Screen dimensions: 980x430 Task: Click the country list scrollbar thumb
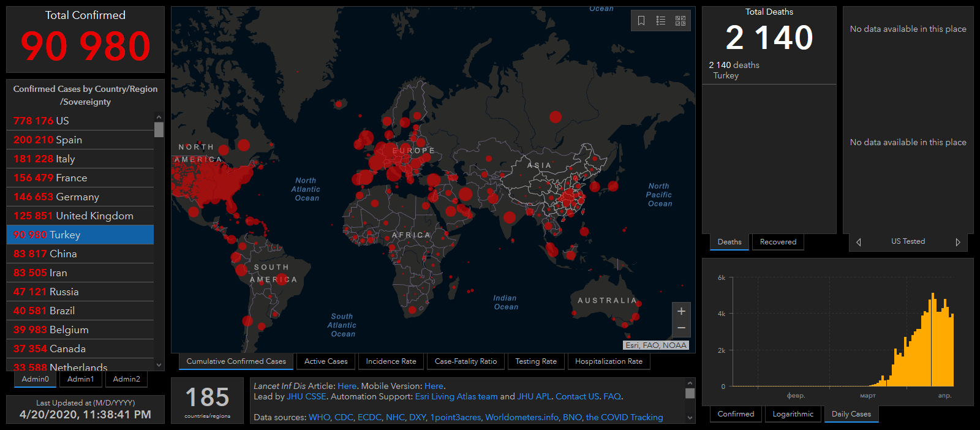coord(159,129)
